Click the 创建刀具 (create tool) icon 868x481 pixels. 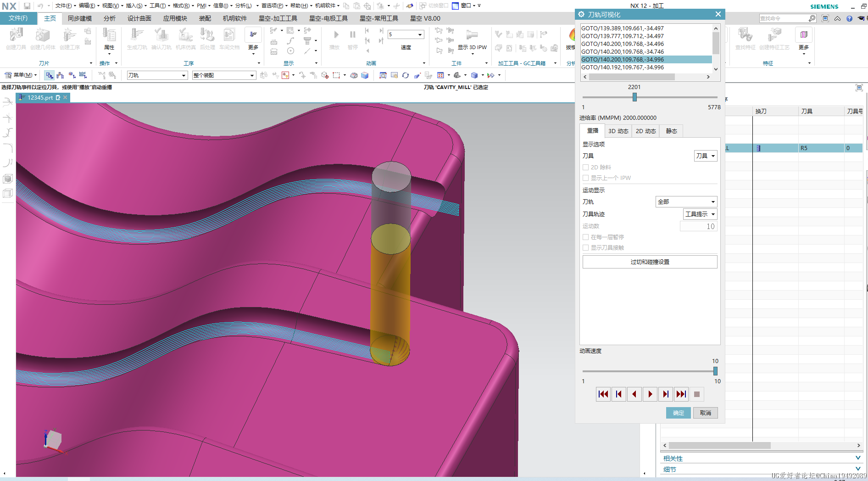pyautogui.click(x=16, y=36)
